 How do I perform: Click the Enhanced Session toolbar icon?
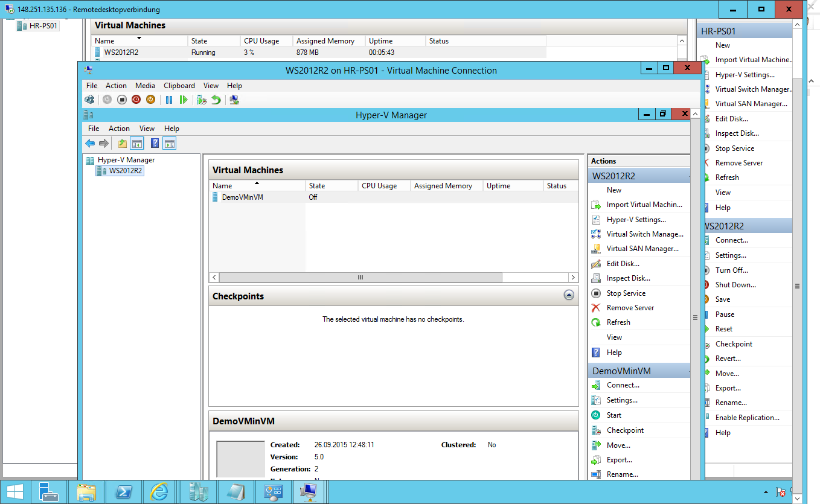(x=234, y=100)
